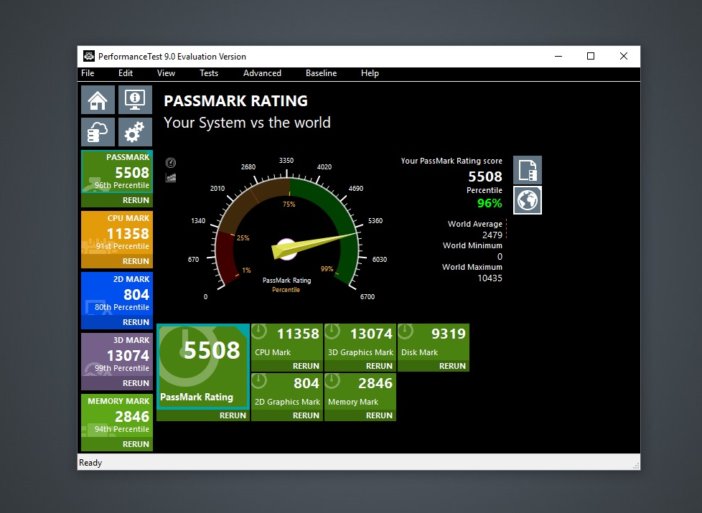The height and width of the screenshot is (513, 702).
Task: Click the clock icon on Memory Mark tile
Action: 332,381
